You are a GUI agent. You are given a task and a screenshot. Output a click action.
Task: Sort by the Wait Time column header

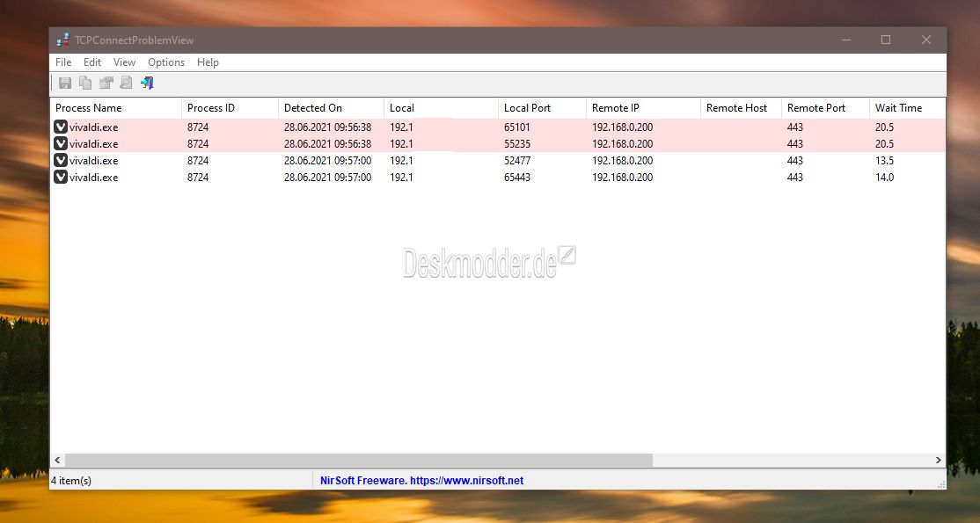(x=908, y=108)
